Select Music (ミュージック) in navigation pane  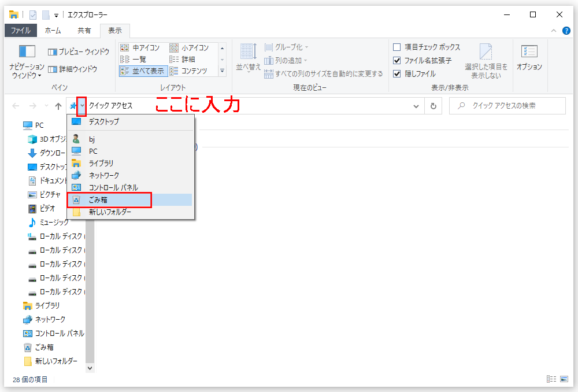pyautogui.click(x=54, y=223)
